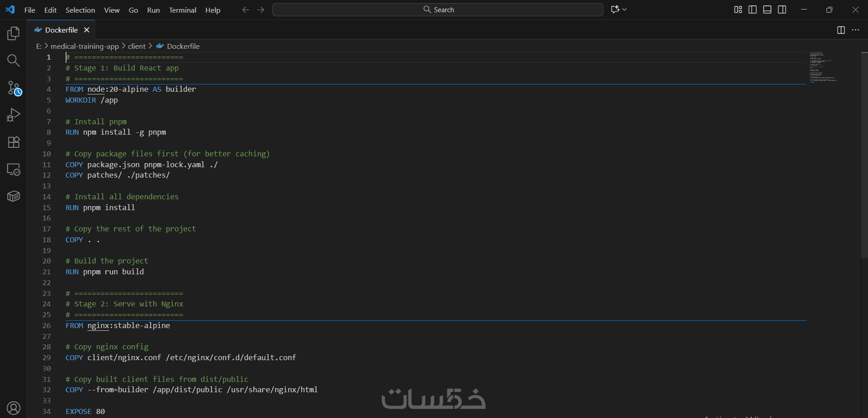Open the Run and Debug view
The image size is (868, 418).
pos(14,115)
